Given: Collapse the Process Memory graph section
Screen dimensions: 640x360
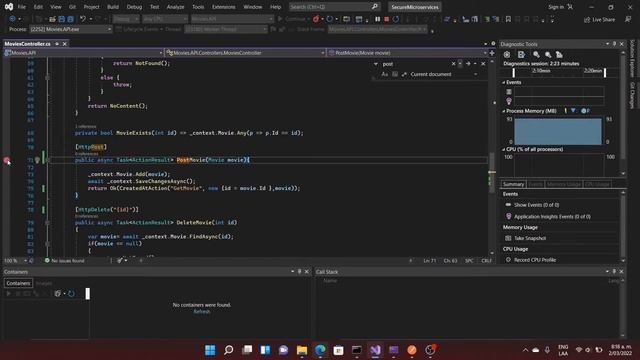Looking at the screenshot, I should point(504,111).
